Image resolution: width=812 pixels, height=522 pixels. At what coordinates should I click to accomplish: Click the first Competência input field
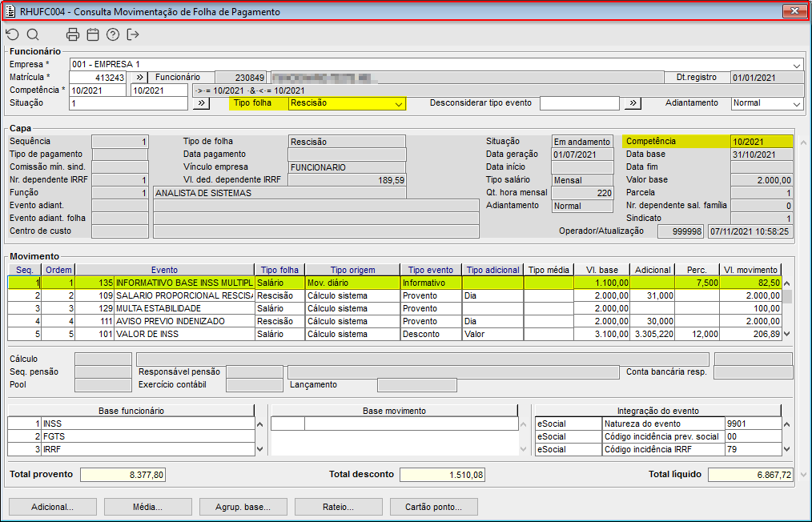pyautogui.click(x=98, y=90)
